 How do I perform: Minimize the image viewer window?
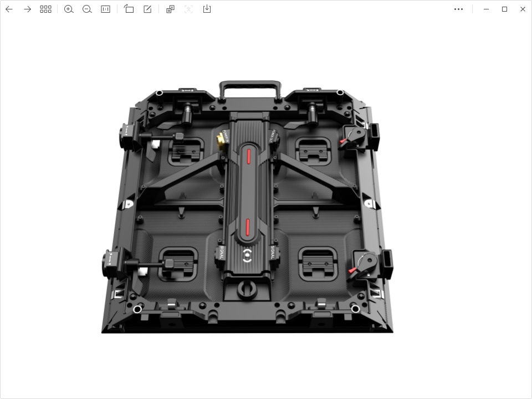[x=486, y=9]
